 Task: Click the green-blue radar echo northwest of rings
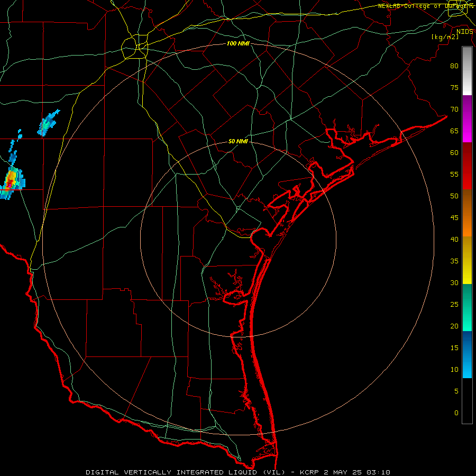click(x=48, y=123)
